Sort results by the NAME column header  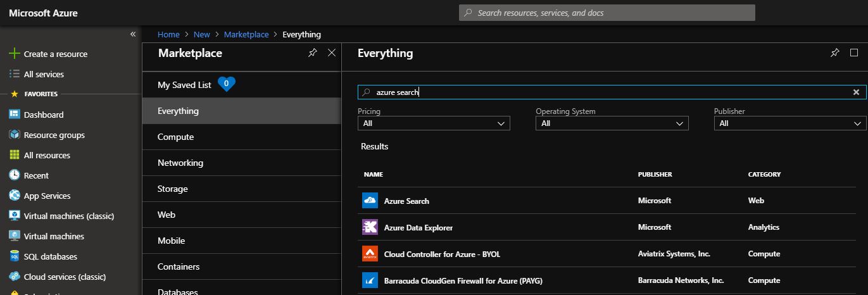pyautogui.click(x=374, y=174)
